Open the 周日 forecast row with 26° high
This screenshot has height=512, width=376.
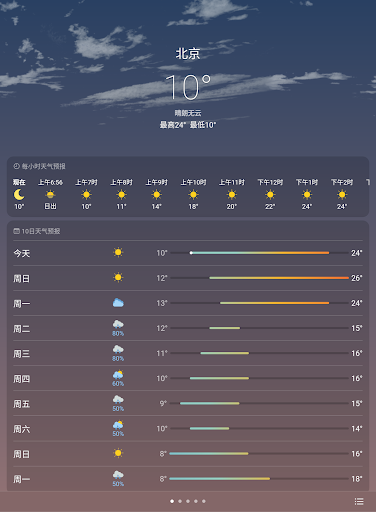[188, 278]
